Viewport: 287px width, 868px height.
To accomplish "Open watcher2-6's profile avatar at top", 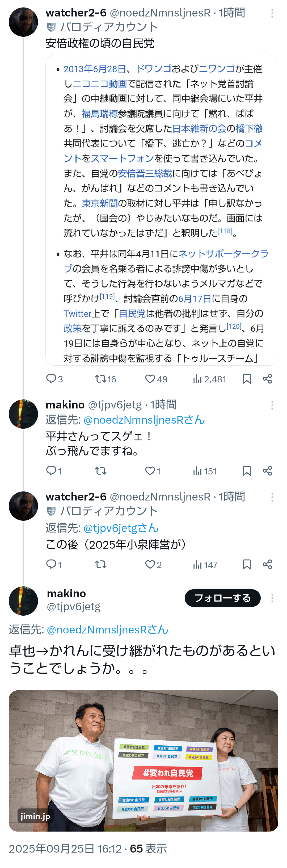I will point(23,22).
